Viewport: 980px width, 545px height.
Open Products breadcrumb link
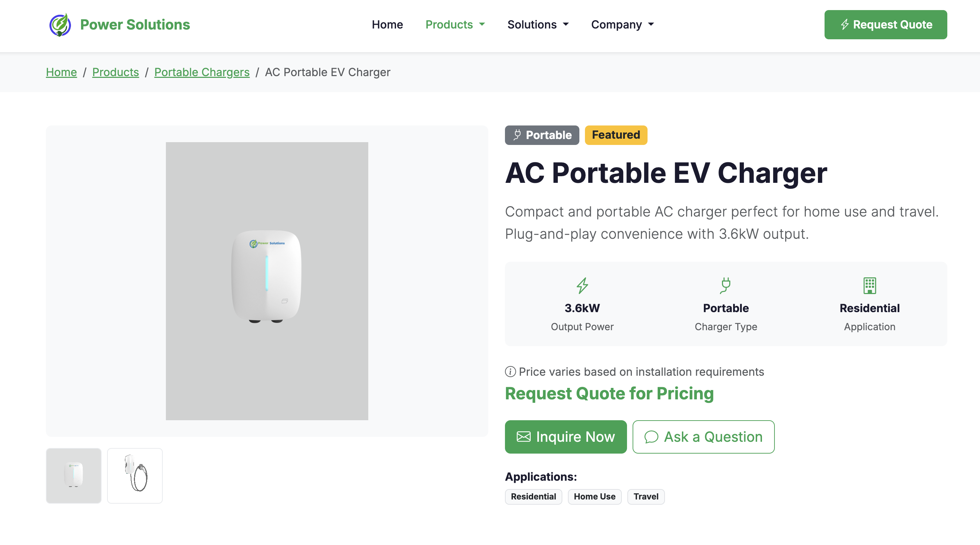tap(115, 72)
